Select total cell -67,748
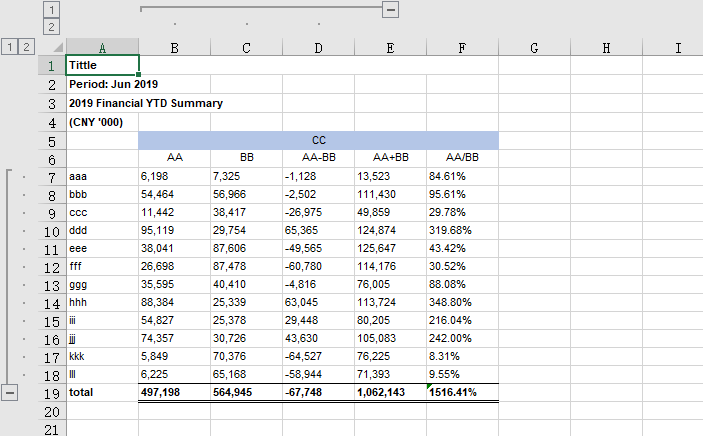 pyautogui.click(x=318, y=392)
